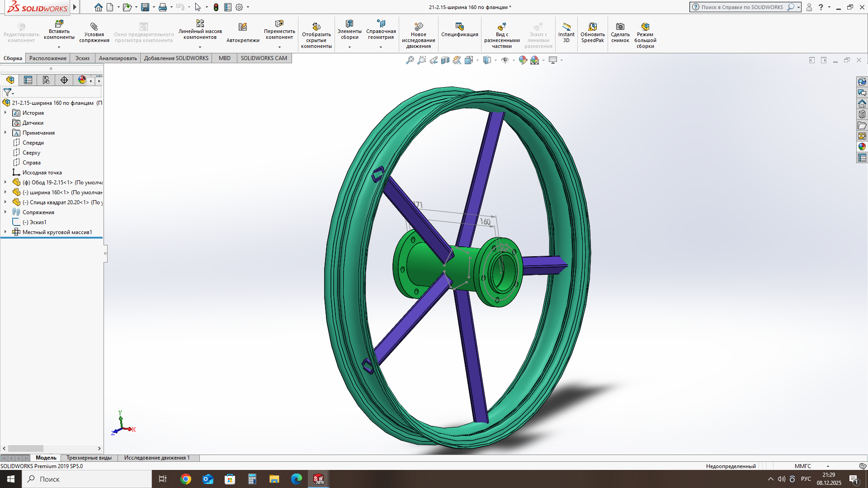Open the Section View tool
Viewport: 868px width, 488px height.
[445, 60]
